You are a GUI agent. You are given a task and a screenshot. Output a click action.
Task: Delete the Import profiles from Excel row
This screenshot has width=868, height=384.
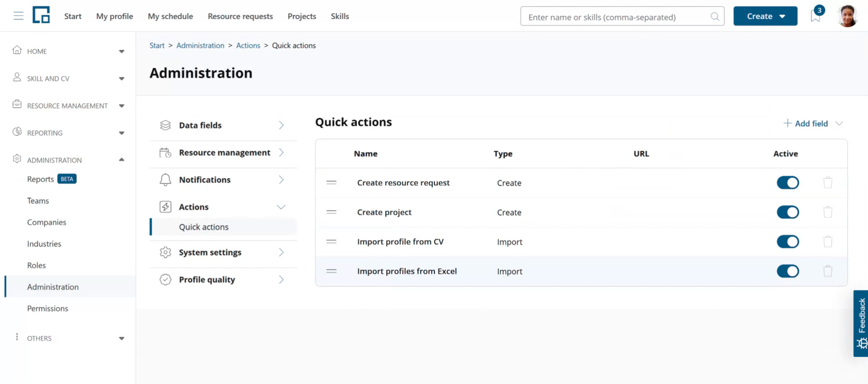828,271
